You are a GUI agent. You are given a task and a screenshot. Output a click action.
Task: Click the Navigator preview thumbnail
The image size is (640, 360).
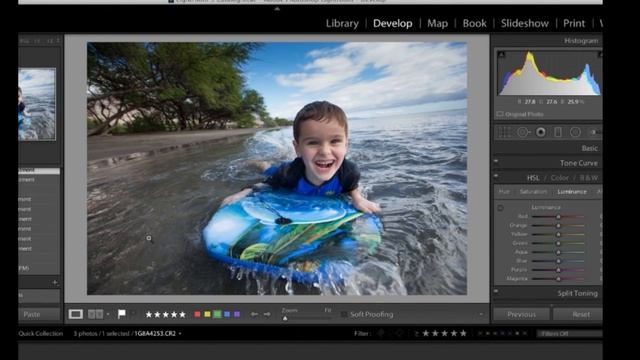tap(37, 104)
